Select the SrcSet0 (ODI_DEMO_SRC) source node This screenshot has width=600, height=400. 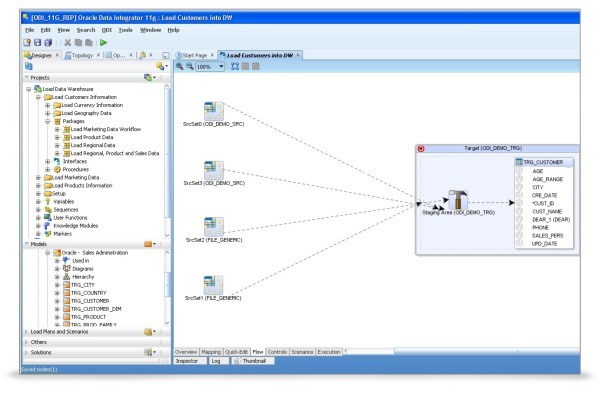tap(212, 110)
